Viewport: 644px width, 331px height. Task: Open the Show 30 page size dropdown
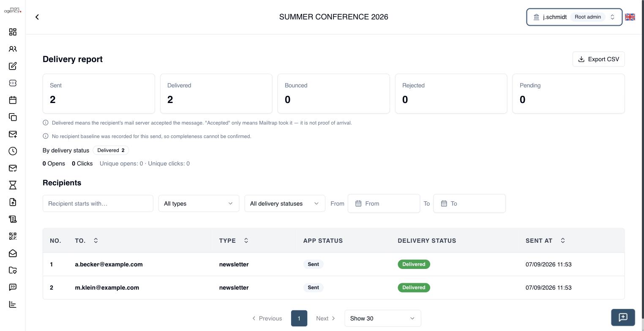383,318
